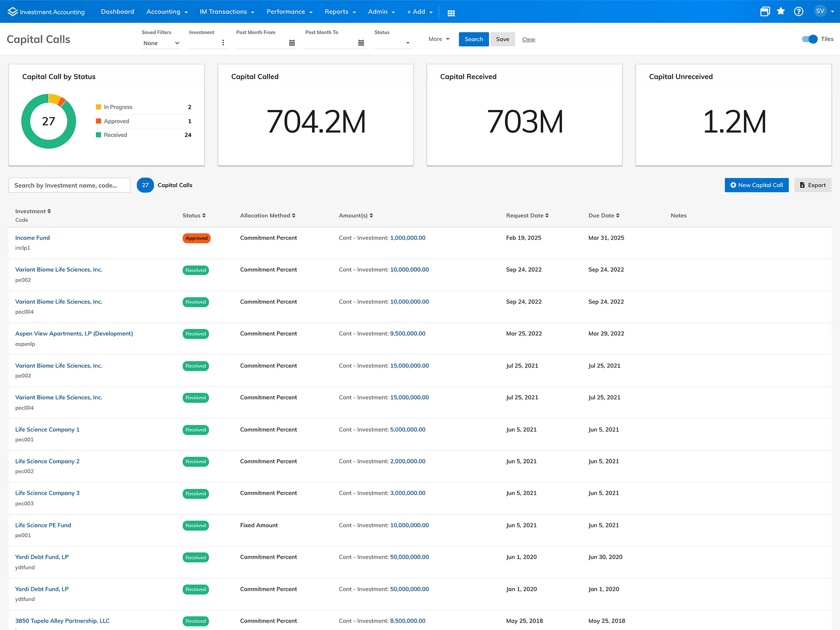This screenshot has width=840, height=630.
Task: Click the Search button
Action: pyautogui.click(x=473, y=39)
